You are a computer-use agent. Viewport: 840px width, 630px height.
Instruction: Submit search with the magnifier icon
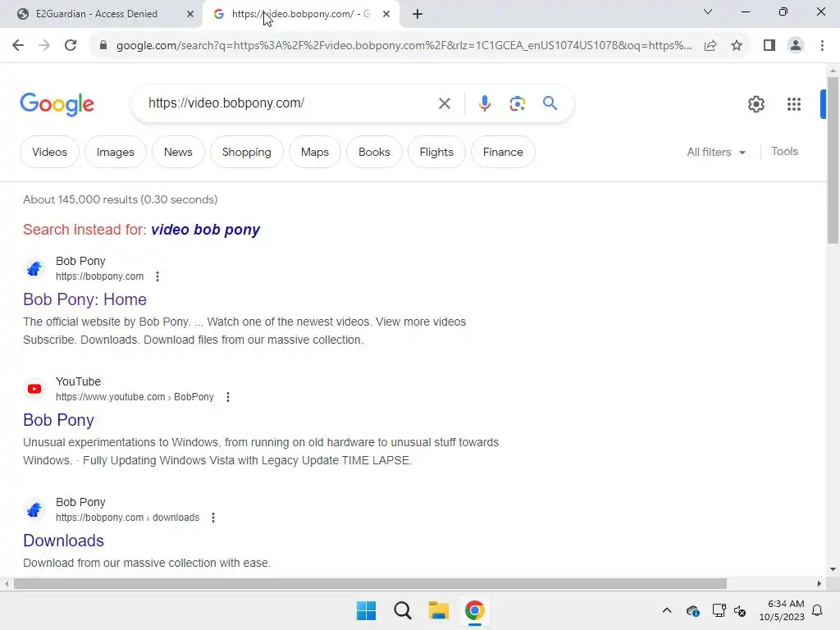[x=550, y=103]
